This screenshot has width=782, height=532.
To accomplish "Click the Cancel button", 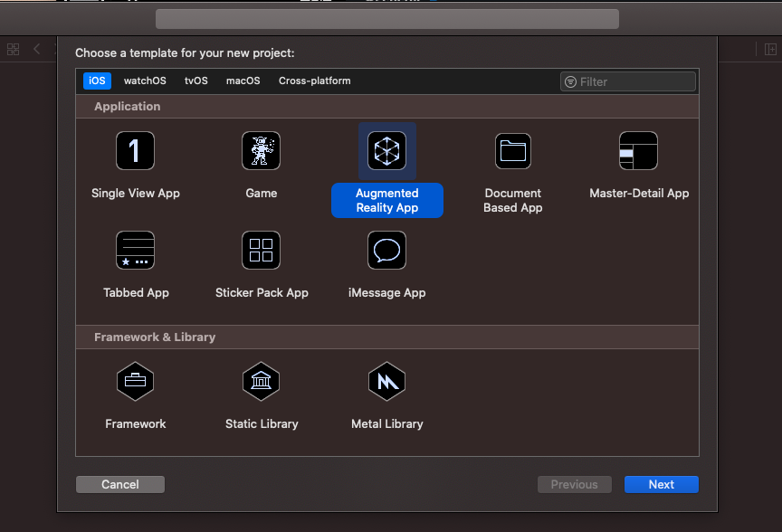I will point(120,484).
